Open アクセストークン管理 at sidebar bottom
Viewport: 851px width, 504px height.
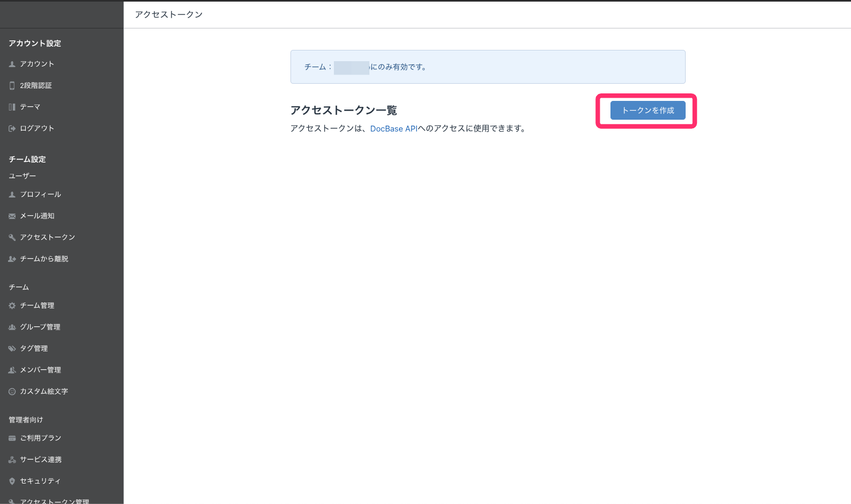coord(54,501)
